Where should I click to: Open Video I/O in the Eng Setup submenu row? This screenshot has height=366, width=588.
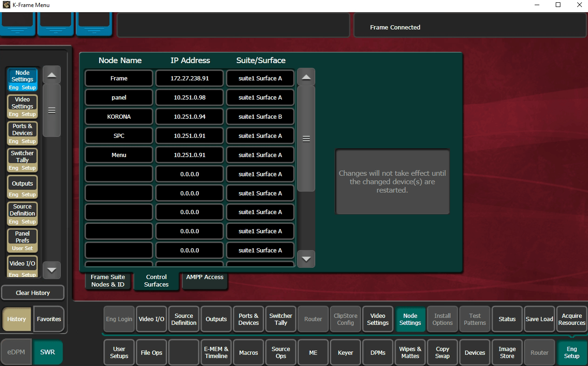[152, 319]
